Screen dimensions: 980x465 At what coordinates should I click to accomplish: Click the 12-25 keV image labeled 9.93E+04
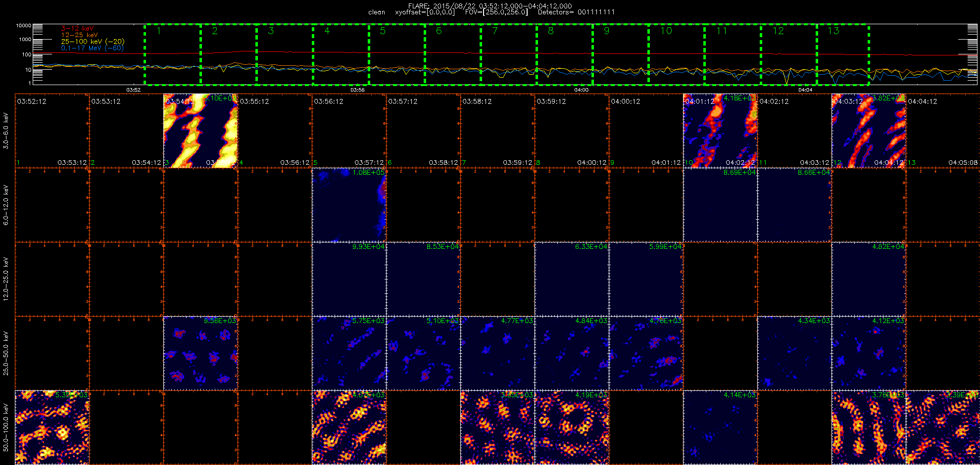coord(349,279)
